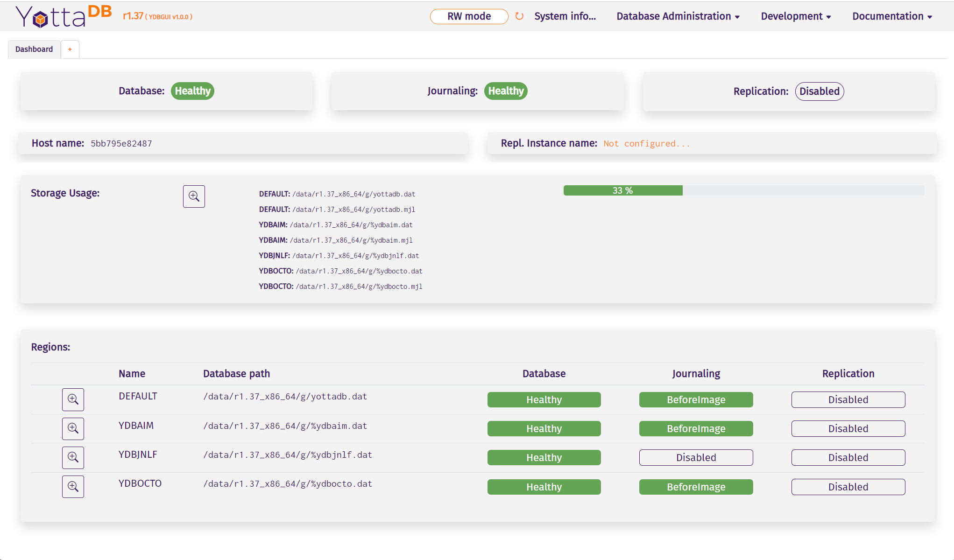
Task: Toggle the RW mode button
Action: [x=469, y=16]
